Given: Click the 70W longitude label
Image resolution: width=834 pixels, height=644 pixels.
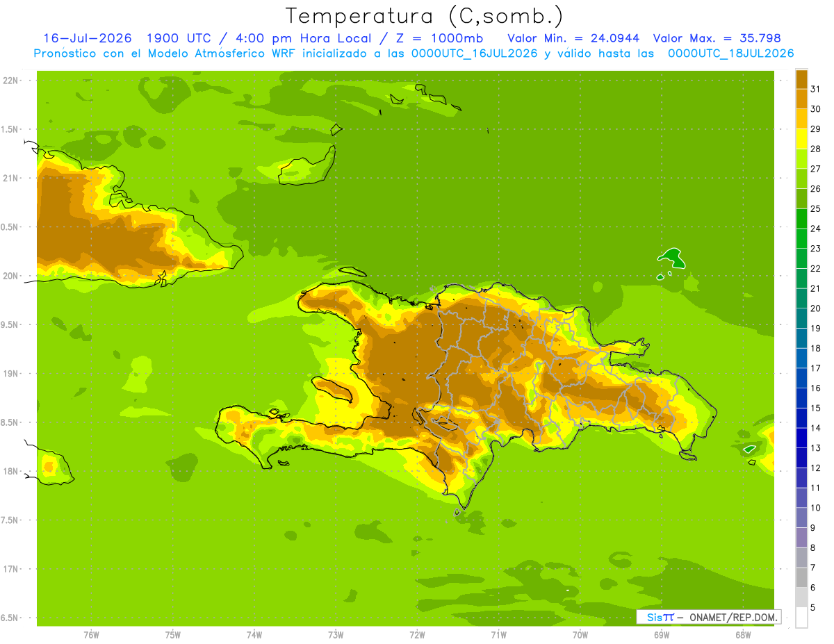Looking at the screenshot, I should pyautogui.click(x=580, y=634).
